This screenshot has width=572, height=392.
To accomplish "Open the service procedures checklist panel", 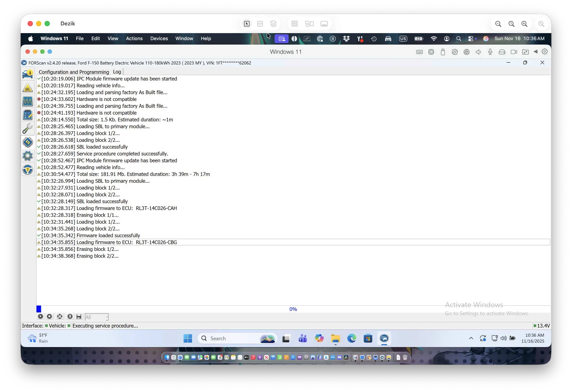I will pyautogui.click(x=28, y=115).
